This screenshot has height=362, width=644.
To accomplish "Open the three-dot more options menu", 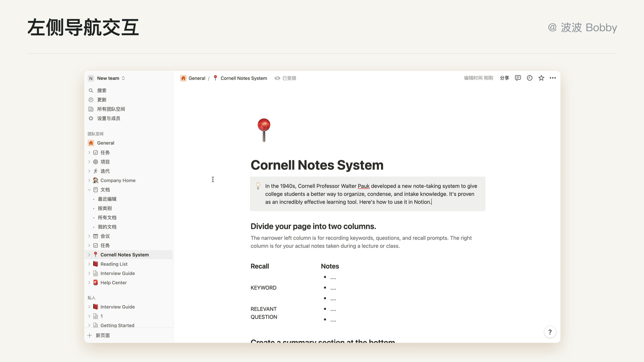I will tap(553, 78).
